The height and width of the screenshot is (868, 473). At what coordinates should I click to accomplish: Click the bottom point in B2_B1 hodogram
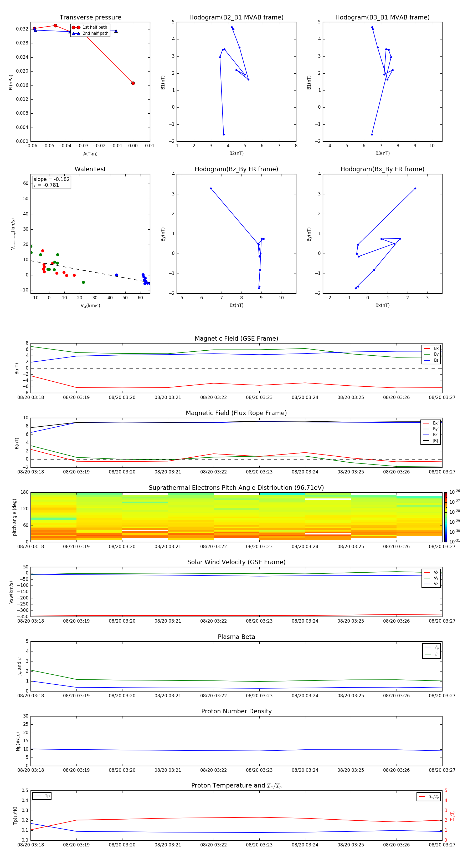(x=224, y=134)
